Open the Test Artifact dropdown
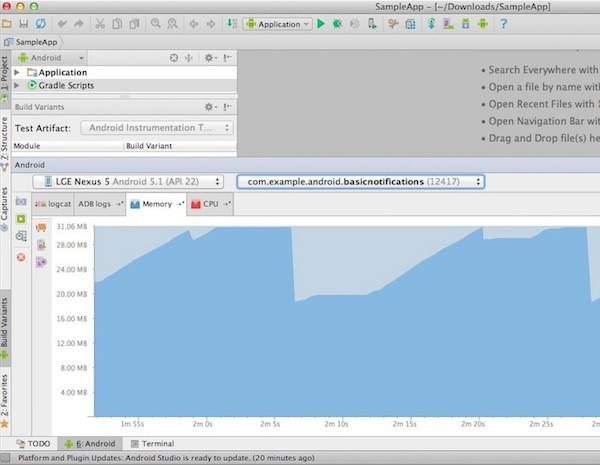 (159, 128)
